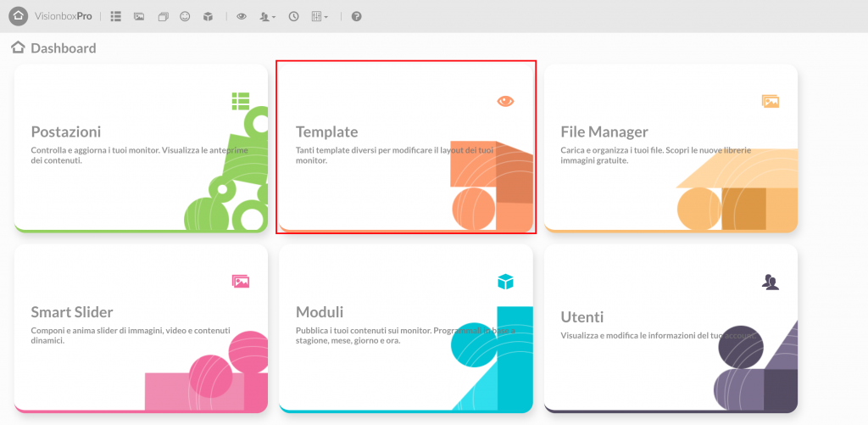Click the image icon in top toolbar

pos(139,16)
